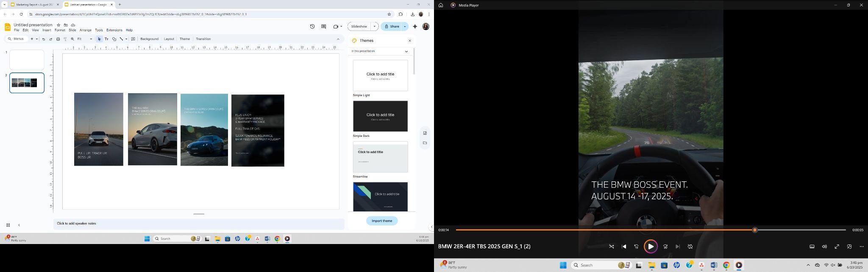Image resolution: width=868 pixels, height=272 pixels.
Task: Expand the line tool dropdown arrow
Action: pos(126,39)
